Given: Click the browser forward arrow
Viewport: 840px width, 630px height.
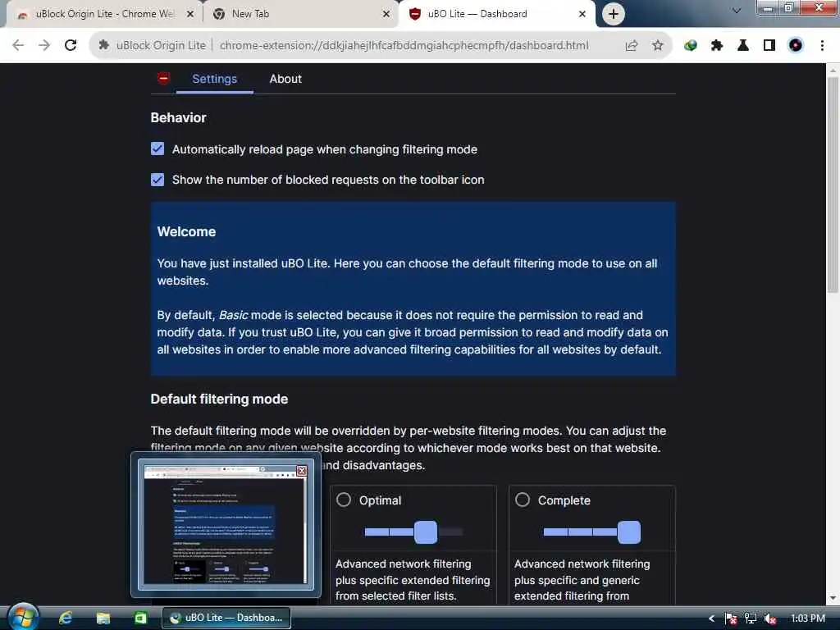Looking at the screenshot, I should (x=44, y=46).
